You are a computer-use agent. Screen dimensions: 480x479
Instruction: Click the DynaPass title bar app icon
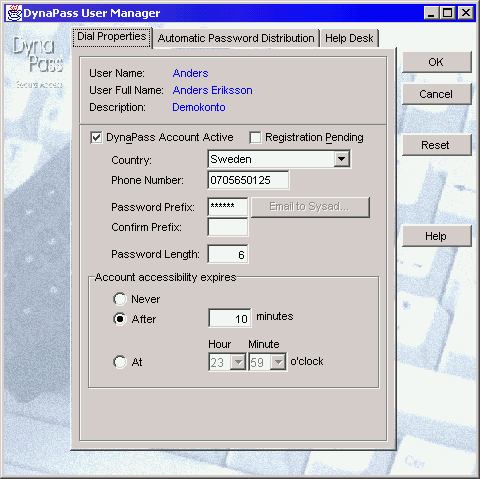pyautogui.click(x=14, y=13)
